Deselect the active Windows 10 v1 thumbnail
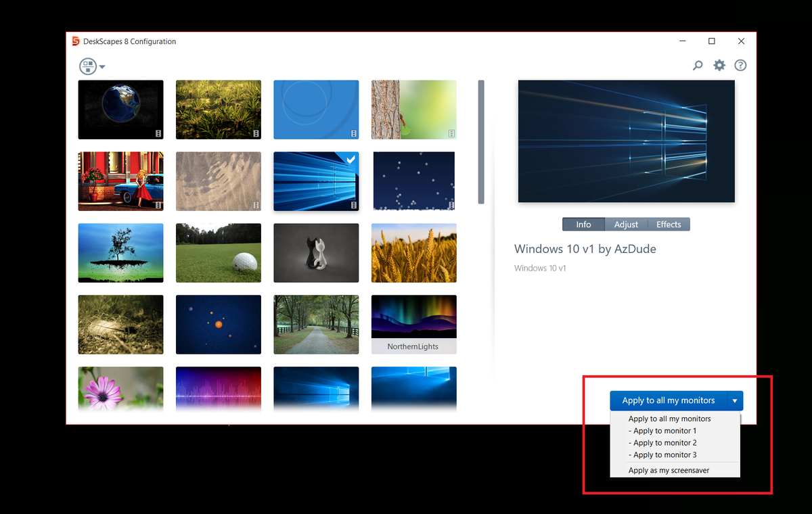 click(315, 181)
